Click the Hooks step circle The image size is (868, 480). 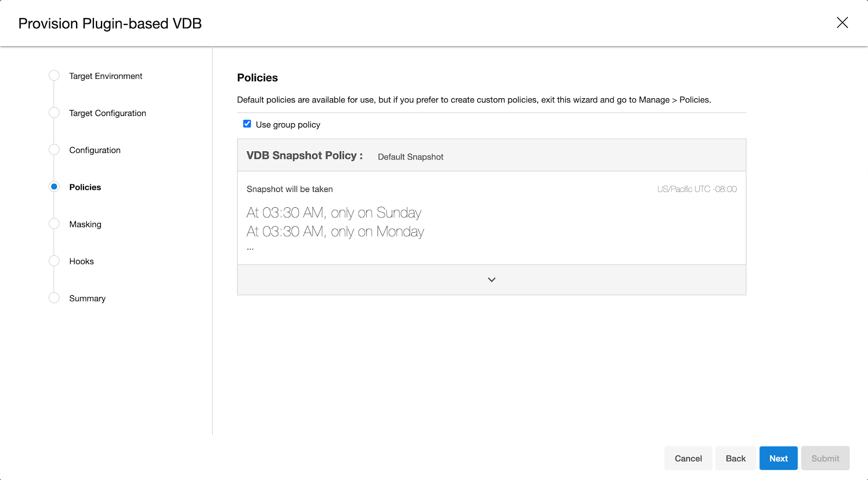click(54, 261)
